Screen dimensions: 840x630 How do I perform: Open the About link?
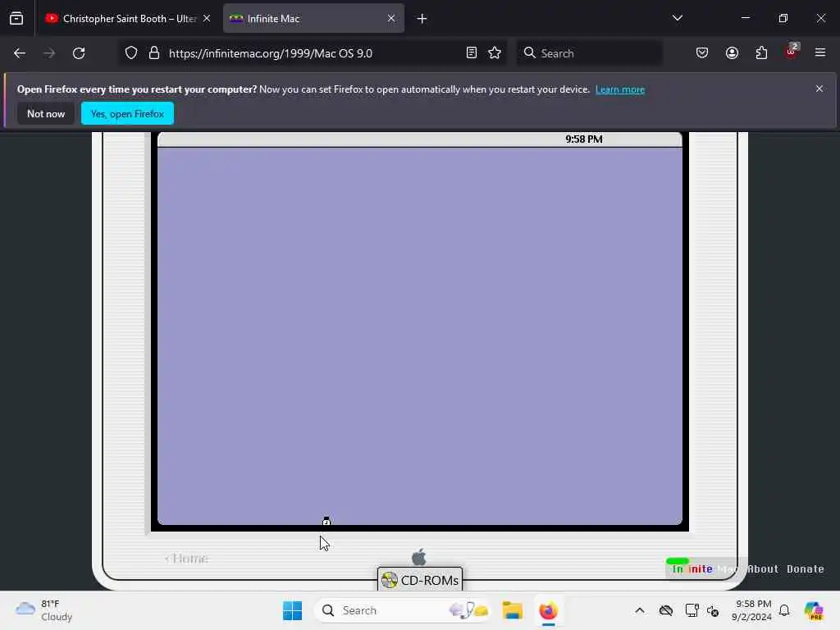coord(763,569)
